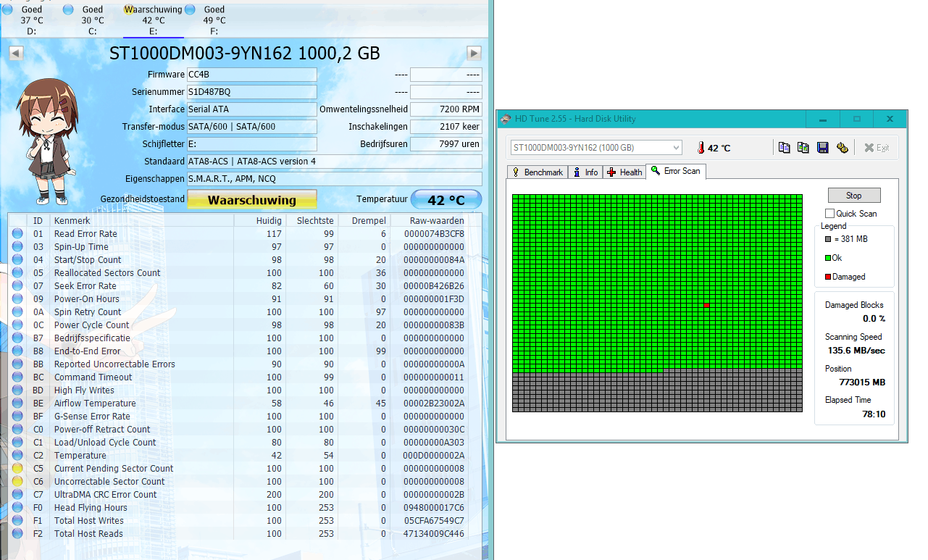Open the Health tab
Viewport: 928px width, 560px height.
click(624, 172)
